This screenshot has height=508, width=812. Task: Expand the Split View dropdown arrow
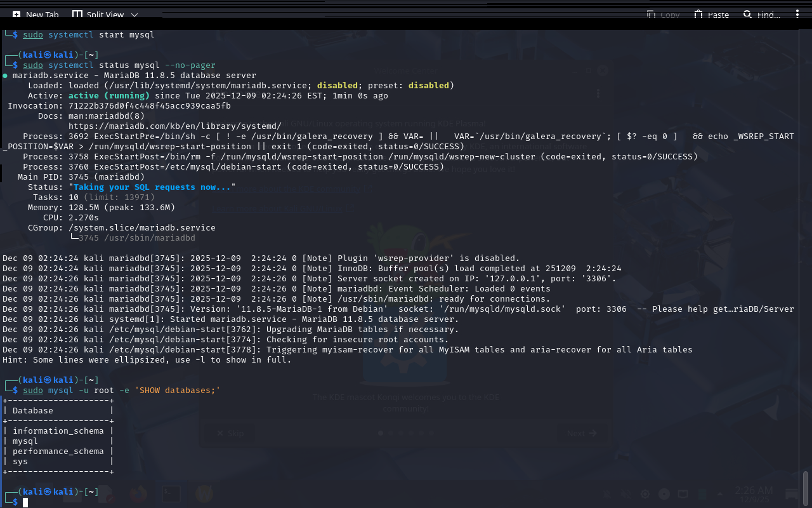pos(134,15)
